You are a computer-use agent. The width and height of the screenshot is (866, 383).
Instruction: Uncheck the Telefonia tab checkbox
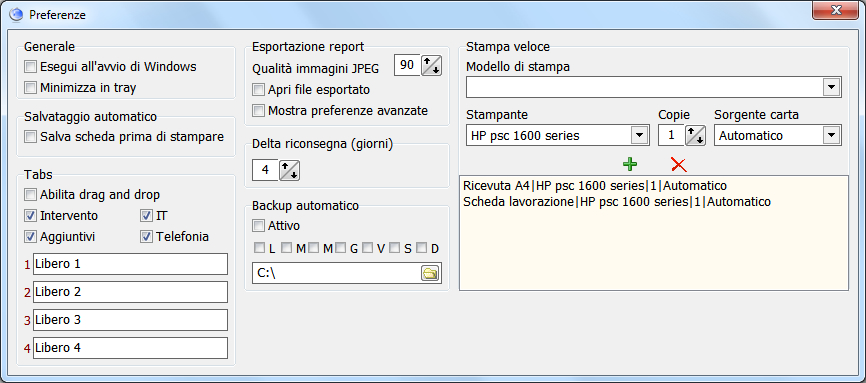pos(146,237)
